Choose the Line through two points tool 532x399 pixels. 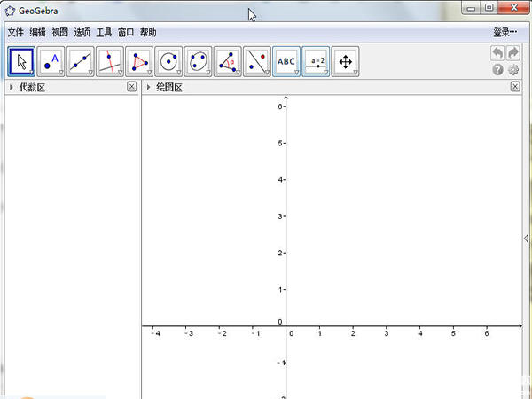[x=81, y=61]
